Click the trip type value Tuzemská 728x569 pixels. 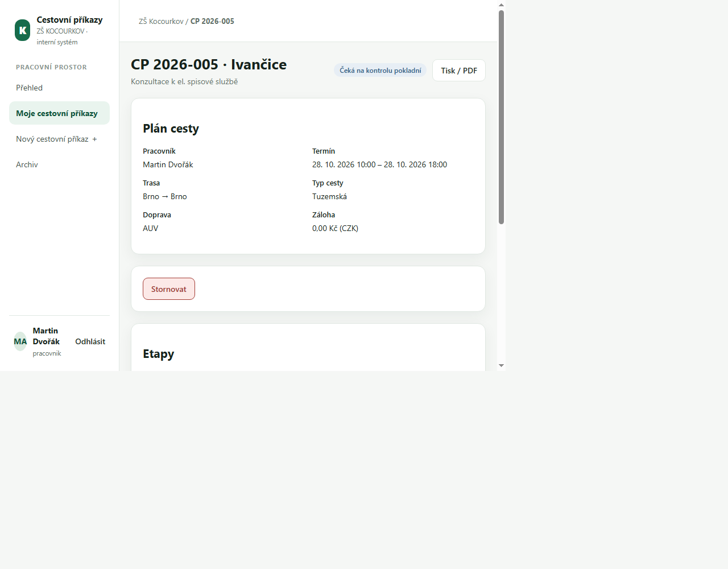pos(329,196)
